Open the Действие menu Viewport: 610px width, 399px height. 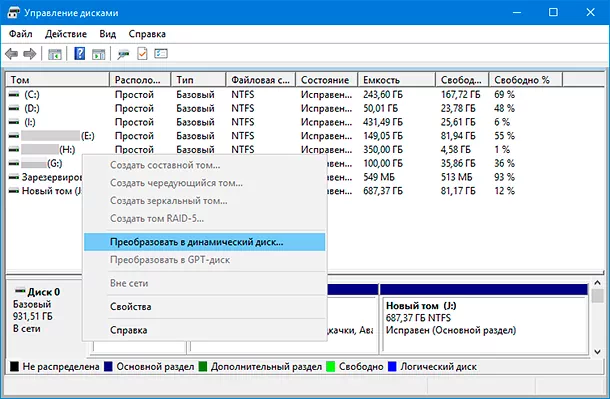(x=66, y=34)
